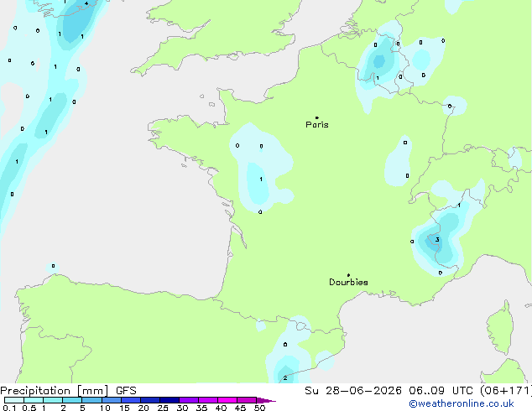
Task: Pick the 2–5 mm legend swatch
Action: (72, 400)
